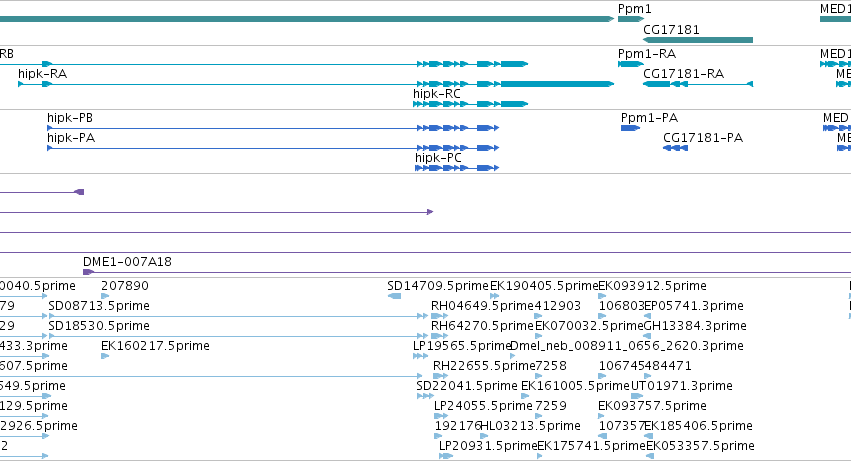Open the hipk-PC protein label

[x=439, y=157]
